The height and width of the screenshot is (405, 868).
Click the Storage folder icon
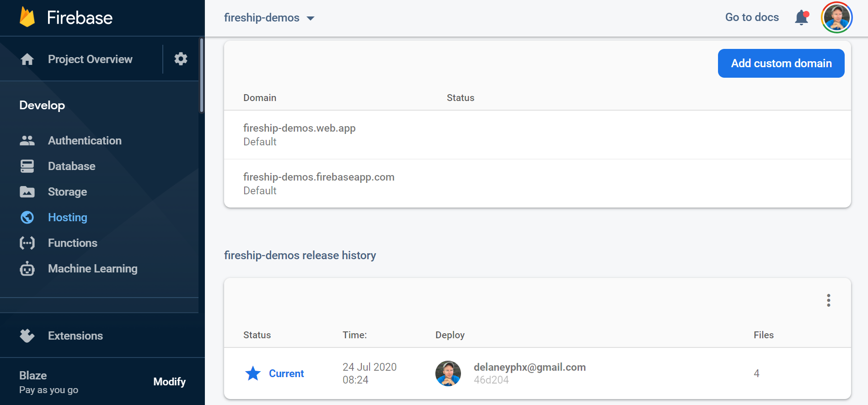(27, 192)
